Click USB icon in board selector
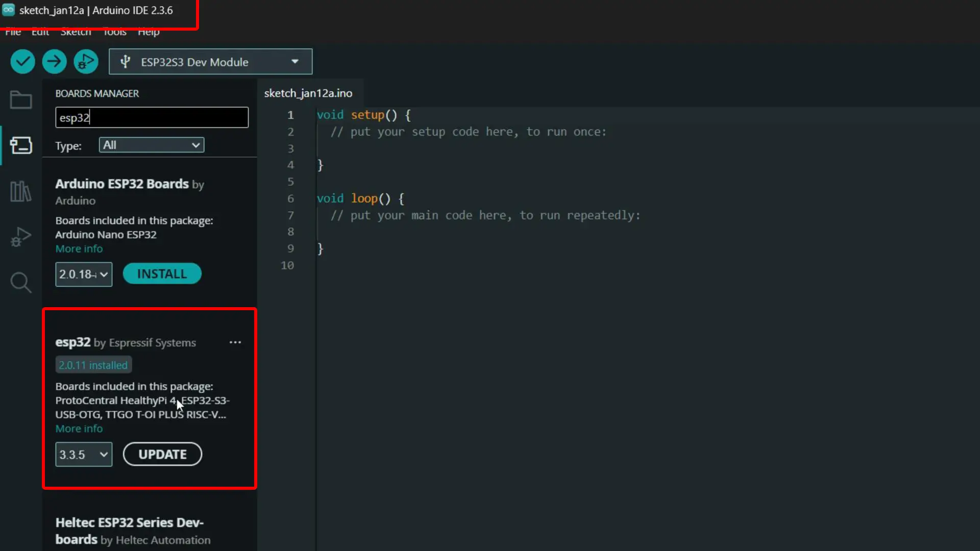Viewport: 980px width, 551px height. point(125,62)
